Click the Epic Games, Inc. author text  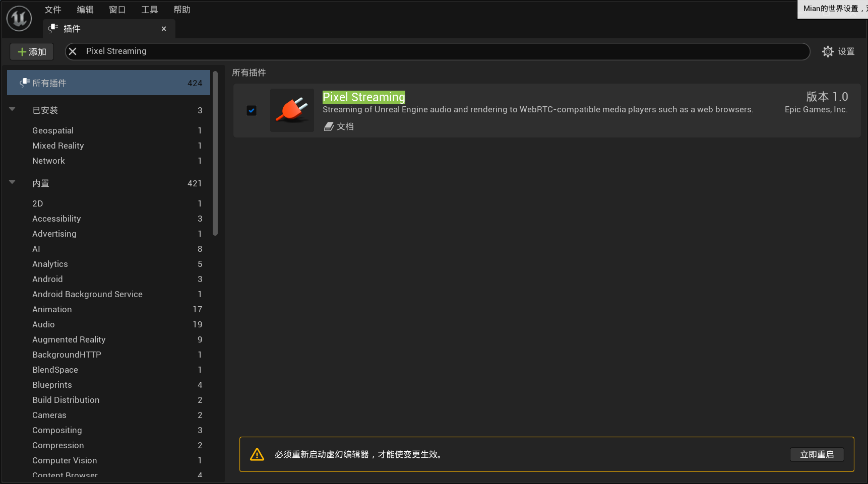816,110
